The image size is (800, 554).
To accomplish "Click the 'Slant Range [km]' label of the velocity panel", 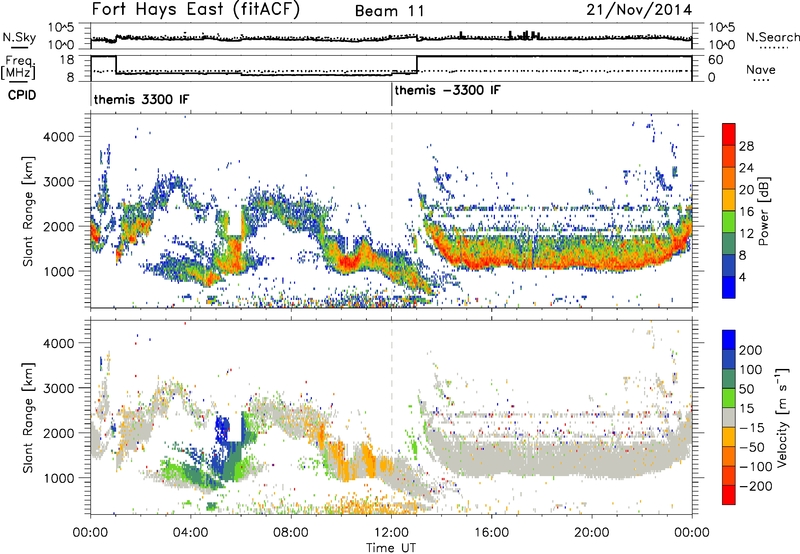I will 28,418.
